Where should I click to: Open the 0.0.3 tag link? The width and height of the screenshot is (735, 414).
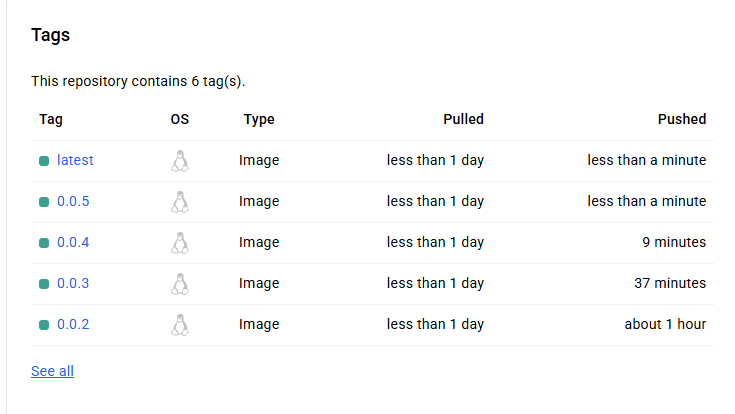pos(73,283)
